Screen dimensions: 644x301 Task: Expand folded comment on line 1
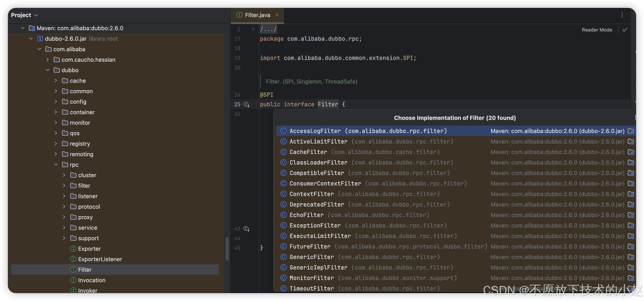(253, 29)
